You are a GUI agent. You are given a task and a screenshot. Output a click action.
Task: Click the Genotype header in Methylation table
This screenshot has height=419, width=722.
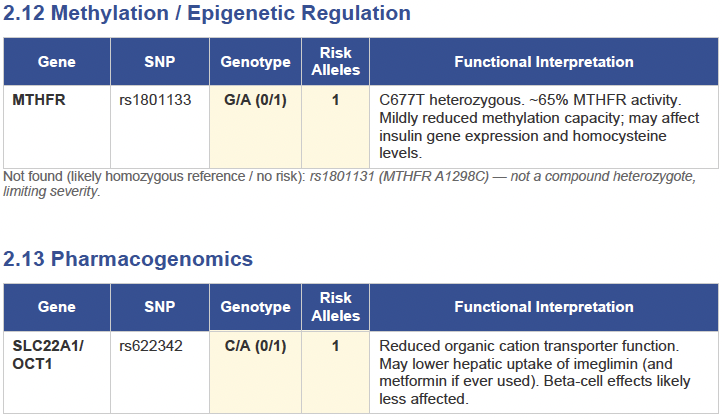255,62
